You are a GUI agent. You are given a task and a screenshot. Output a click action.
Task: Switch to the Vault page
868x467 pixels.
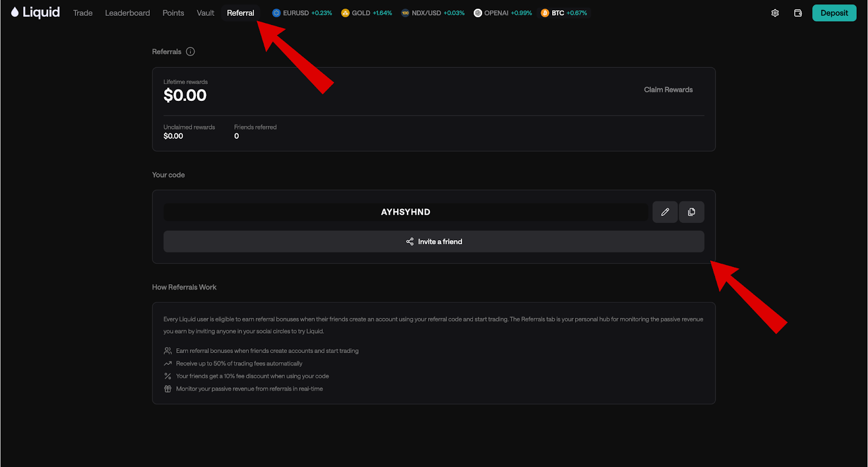click(x=206, y=13)
